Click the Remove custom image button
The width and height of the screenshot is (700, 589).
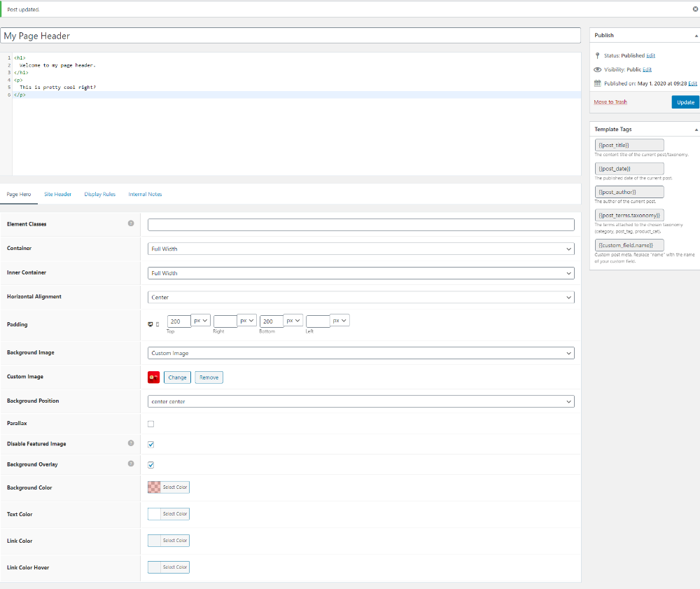pyautogui.click(x=209, y=377)
